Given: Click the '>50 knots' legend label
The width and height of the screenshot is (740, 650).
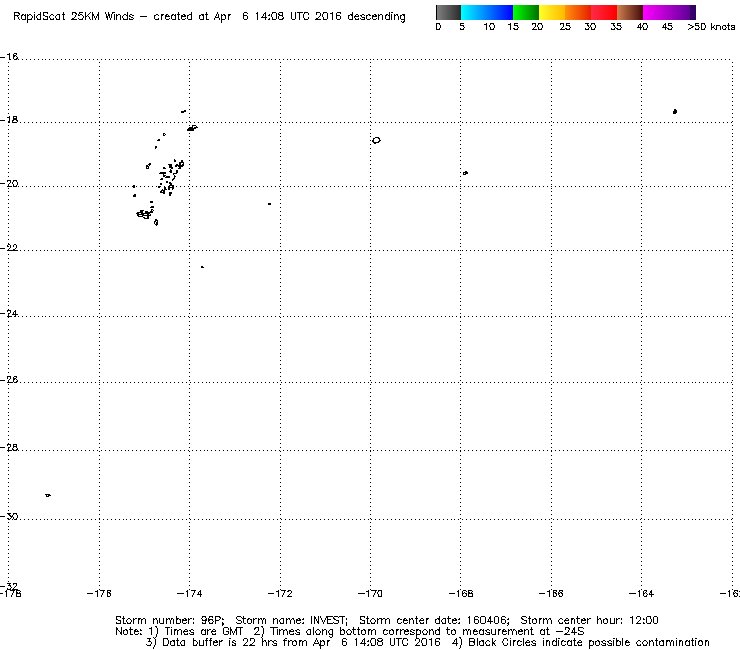Looking at the screenshot, I should 711,27.
